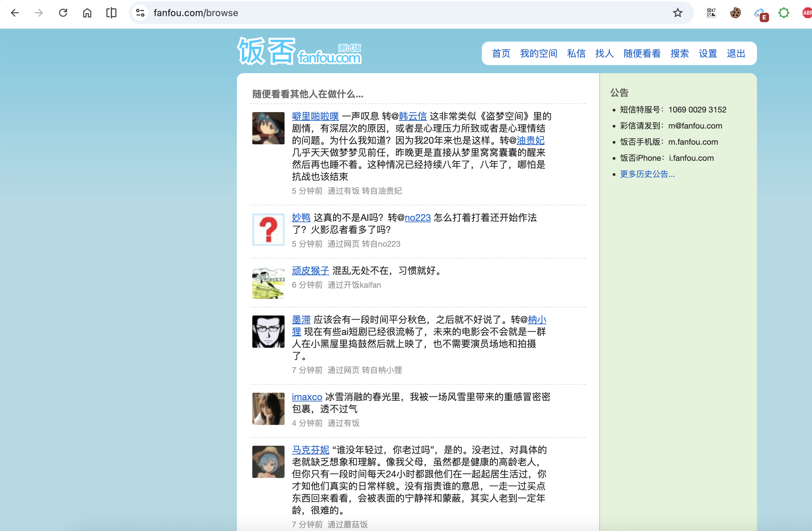
Task: Open user 顽皮猴子 profile link
Action: click(310, 271)
